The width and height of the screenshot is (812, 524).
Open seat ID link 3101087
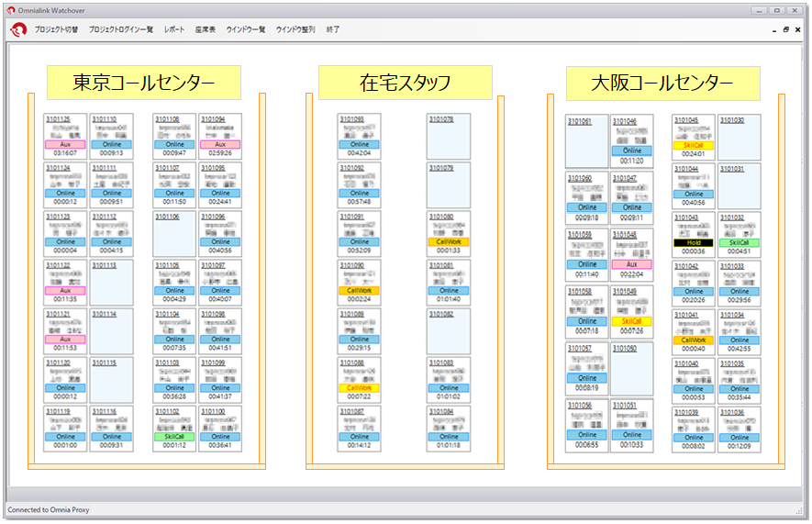pyautogui.click(x=352, y=412)
